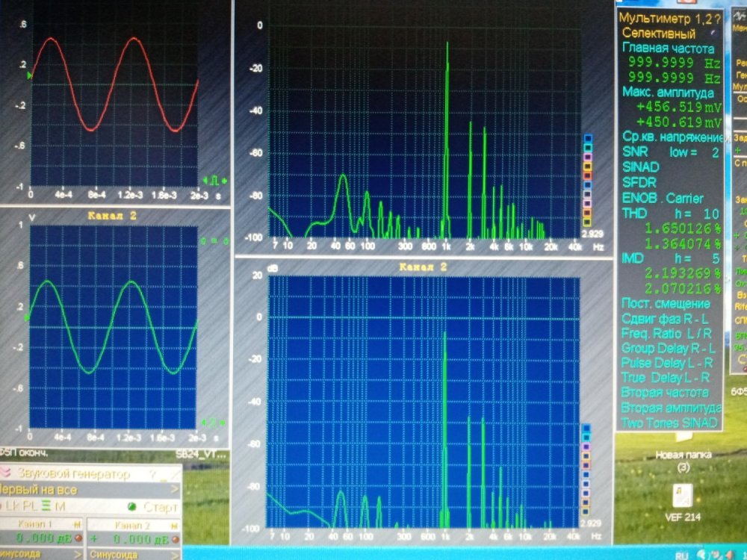Click top blue color swatch on upper spectrum
747x560 pixels.
coord(588,139)
